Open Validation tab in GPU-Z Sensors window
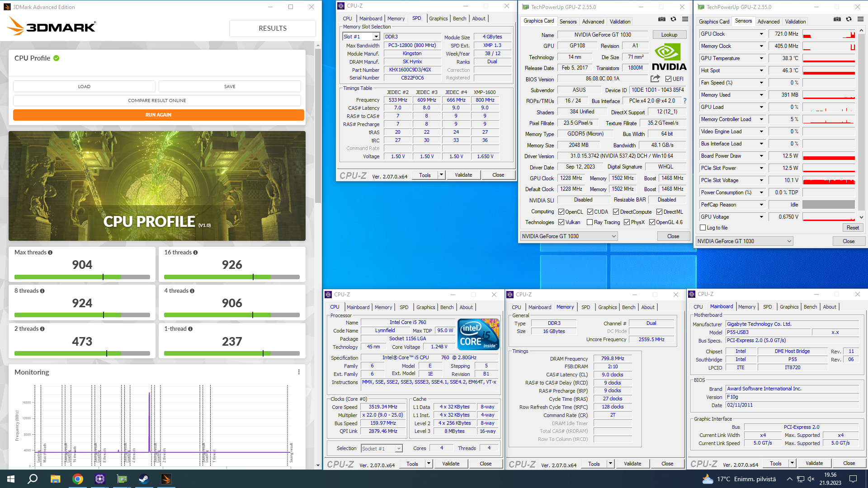868x488 pixels. click(795, 21)
